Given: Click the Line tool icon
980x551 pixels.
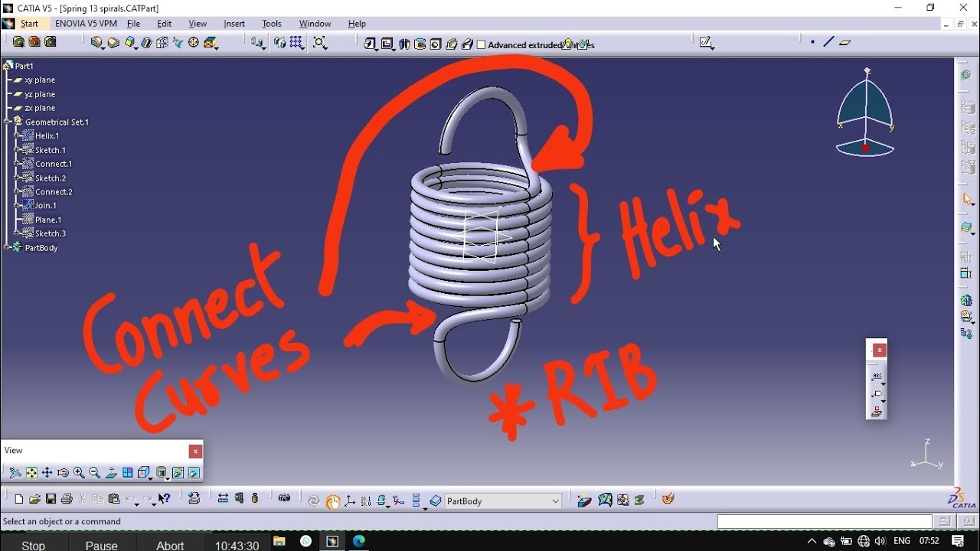Looking at the screenshot, I should [828, 42].
